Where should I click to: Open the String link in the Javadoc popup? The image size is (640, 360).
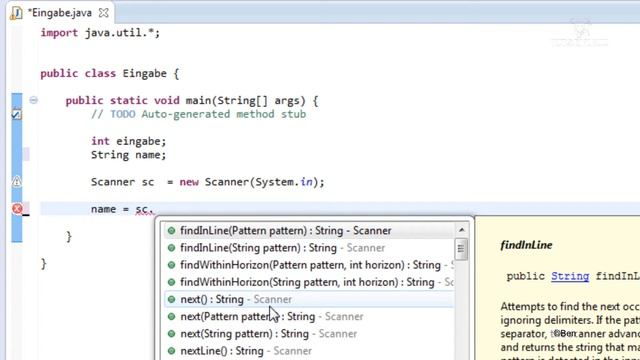tap(570, 276)
